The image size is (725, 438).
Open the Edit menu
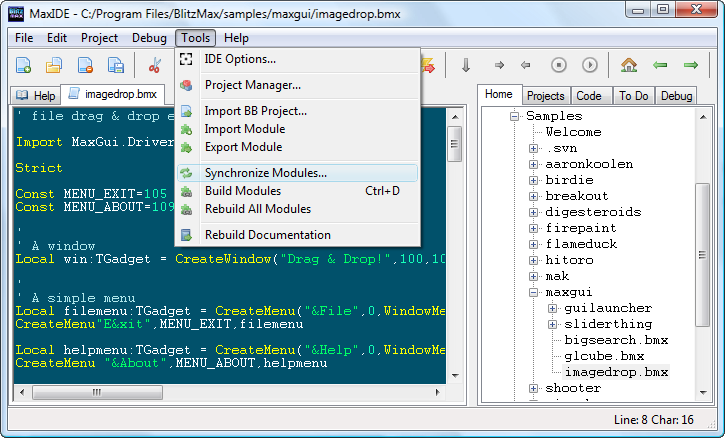(57, 38)
